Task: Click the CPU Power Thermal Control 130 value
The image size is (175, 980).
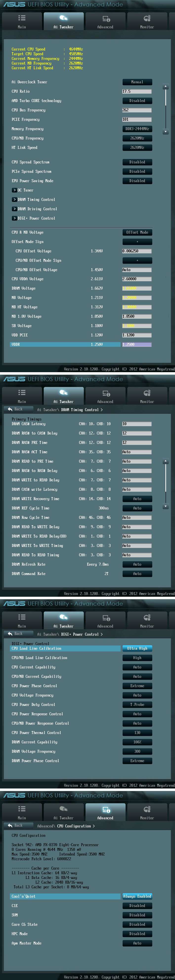Action: (x=137, y=733)
